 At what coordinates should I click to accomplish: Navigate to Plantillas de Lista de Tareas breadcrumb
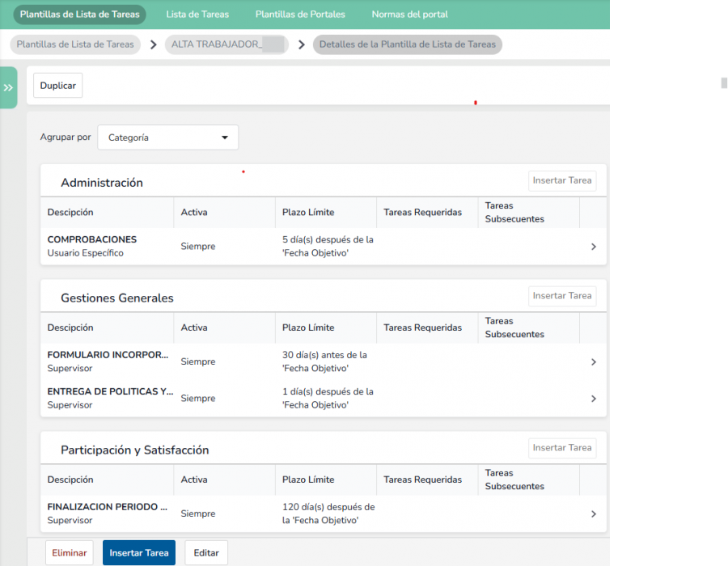pyautogui.click(x=75, y=44)
